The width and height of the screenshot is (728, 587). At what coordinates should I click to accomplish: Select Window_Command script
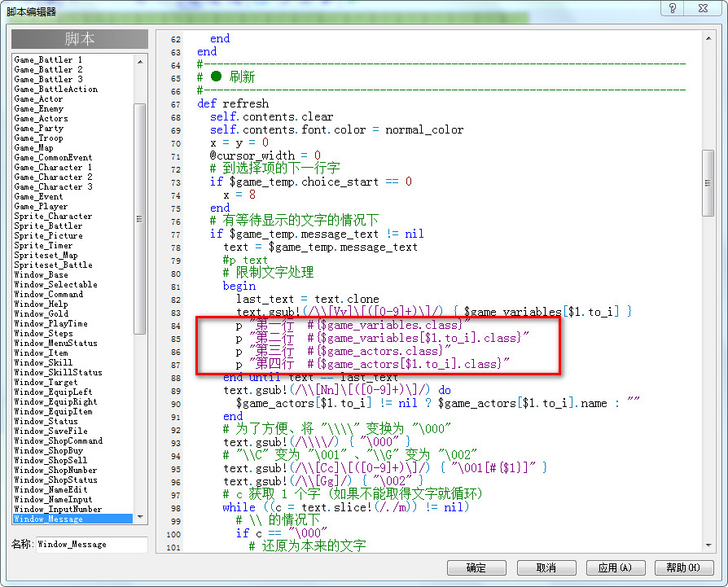point(49,294)
